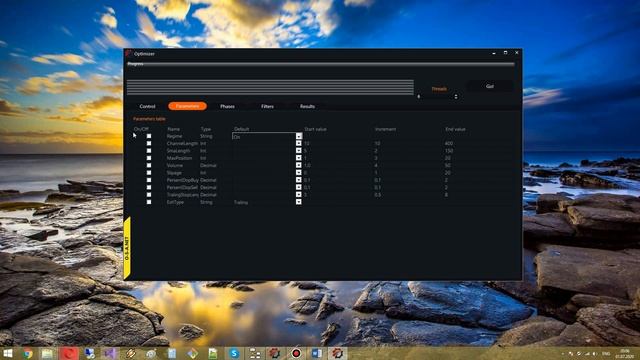The height and width of the screenshot is (360, 640).
Task: Open Skype from the taskbar
Action: tap(234, 353)
